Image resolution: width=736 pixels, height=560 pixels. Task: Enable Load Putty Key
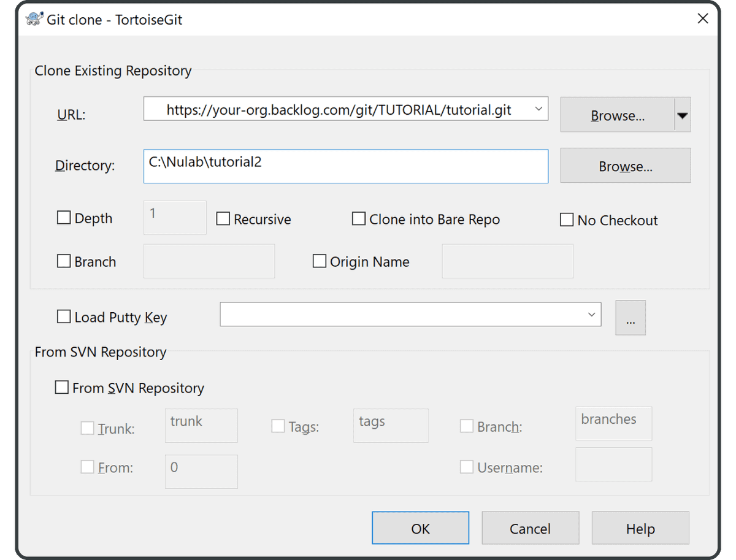[64, 316]
